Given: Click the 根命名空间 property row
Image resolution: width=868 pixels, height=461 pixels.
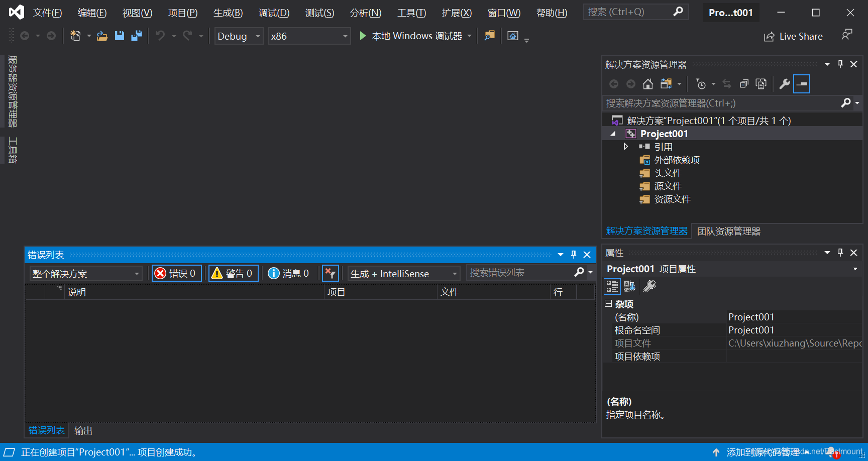Looking at the screenshot, I should pos(732,330).
